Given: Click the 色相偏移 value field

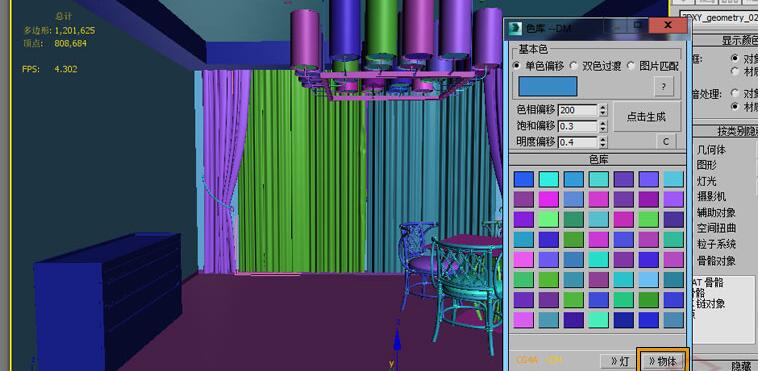Looking at the screenshot, I should (x=578, y=110).
